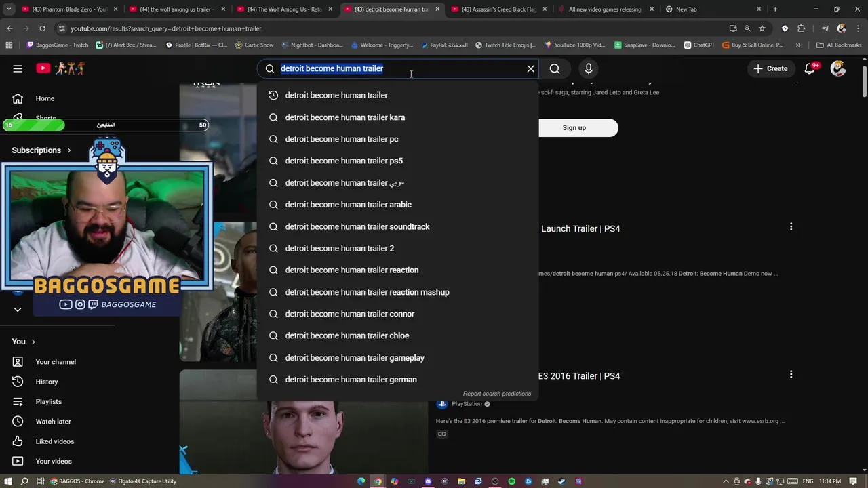Open the Chrome apps grid in bookmarks bar
Viewport: 868px width, 488px height.
pyautogui.click(x=9, y=45)
